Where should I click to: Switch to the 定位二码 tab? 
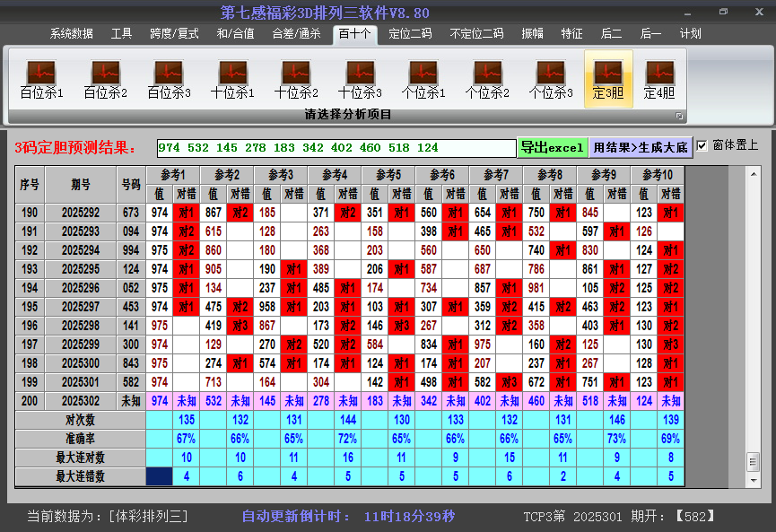click(409, 34)
